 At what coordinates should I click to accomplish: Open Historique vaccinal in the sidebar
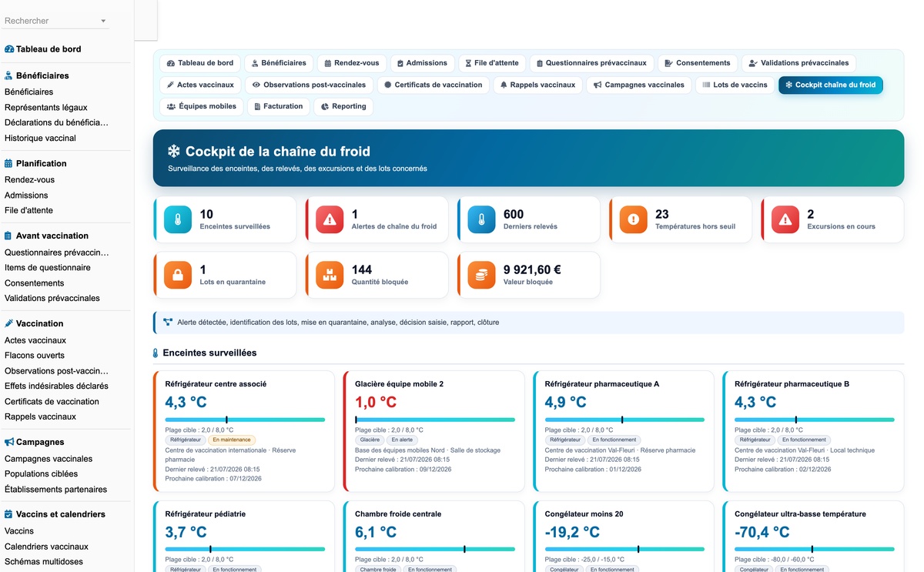coord(41,138)
